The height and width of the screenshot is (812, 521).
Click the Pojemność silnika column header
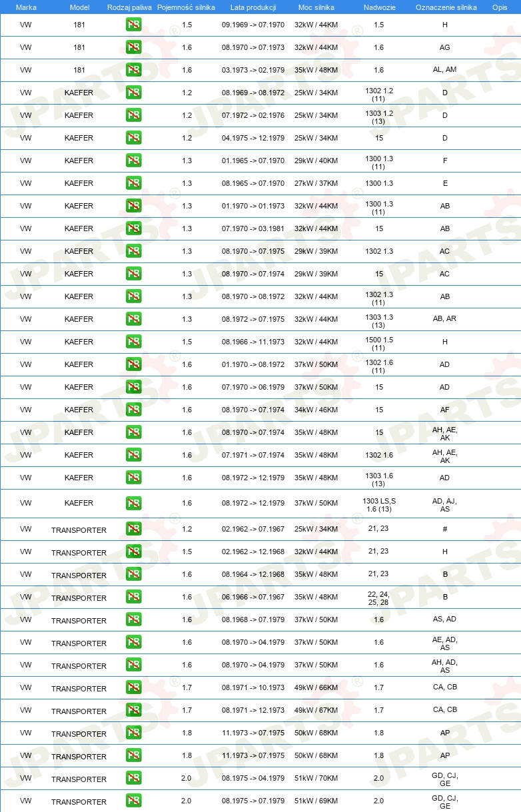click(x=186, y=7)
